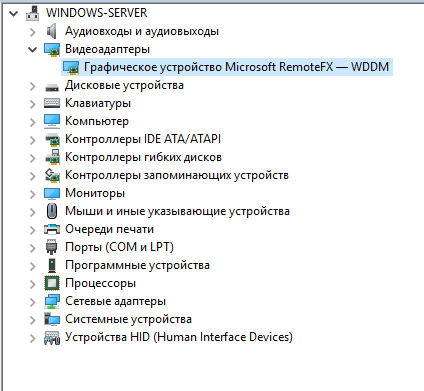This screenshot has height=391, width=424.
Task: Click the Контроллеры гибких дисков icon
Action: click(52, 157)
